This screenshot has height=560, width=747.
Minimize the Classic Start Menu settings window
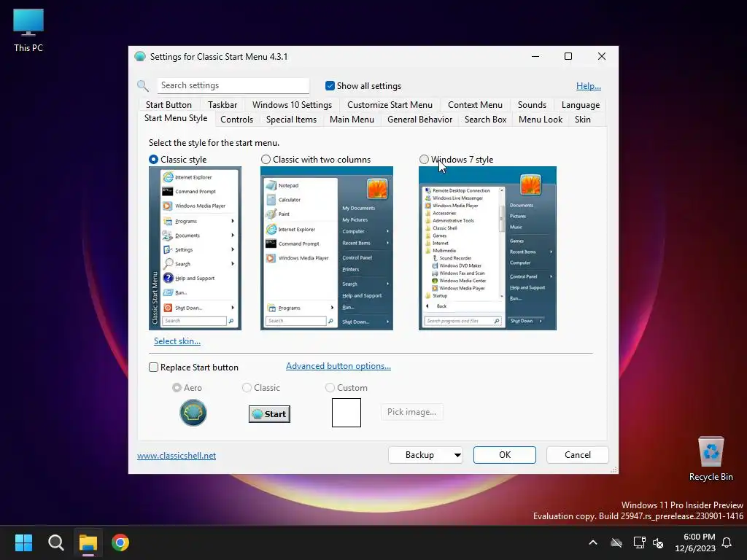(535, 56)
